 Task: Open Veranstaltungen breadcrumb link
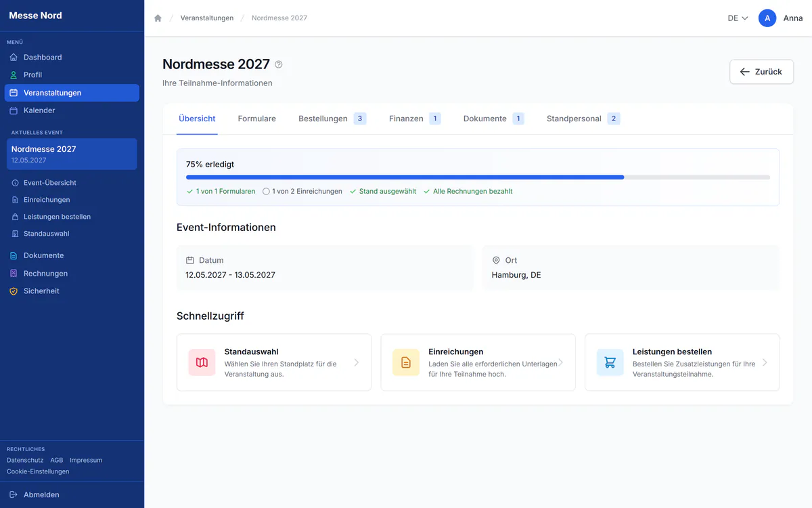(x=207, y=18)
